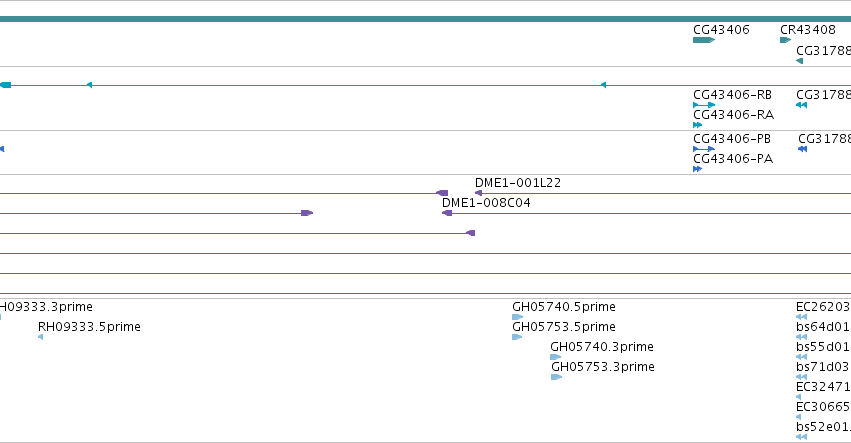Click the EC32471 label
Viewport: 851px width, 443px height.
pyautogui.click(x=823, y=387)
